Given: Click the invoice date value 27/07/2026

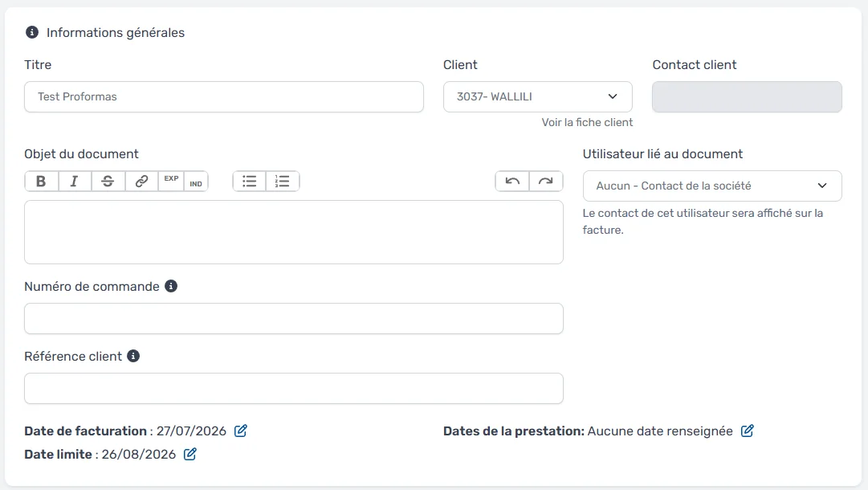Looking at the screenshot, I should coord(192,431).
